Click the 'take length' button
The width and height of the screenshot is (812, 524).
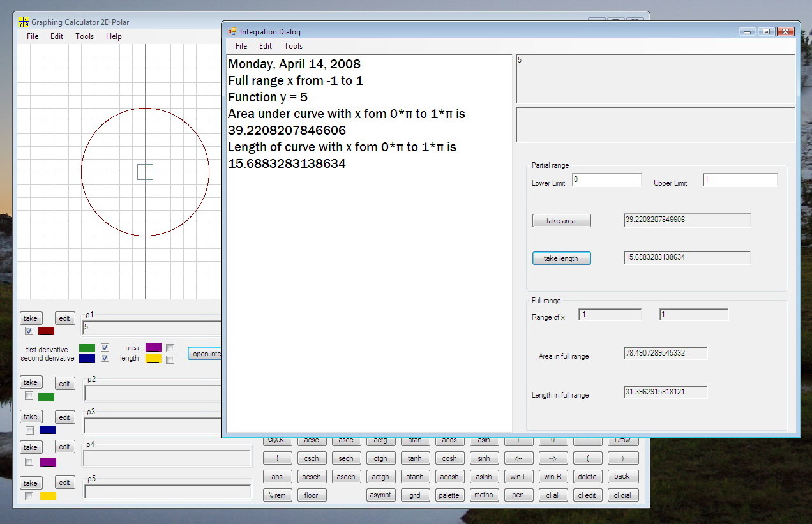(x=561, y=258)
